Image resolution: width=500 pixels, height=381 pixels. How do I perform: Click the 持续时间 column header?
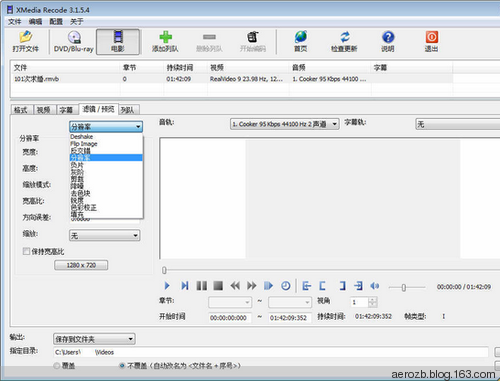185,67
